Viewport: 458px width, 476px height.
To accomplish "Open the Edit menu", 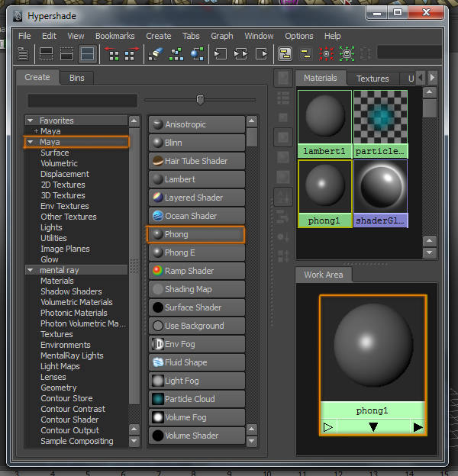I will pyautogui.click(x=49, y=36).
